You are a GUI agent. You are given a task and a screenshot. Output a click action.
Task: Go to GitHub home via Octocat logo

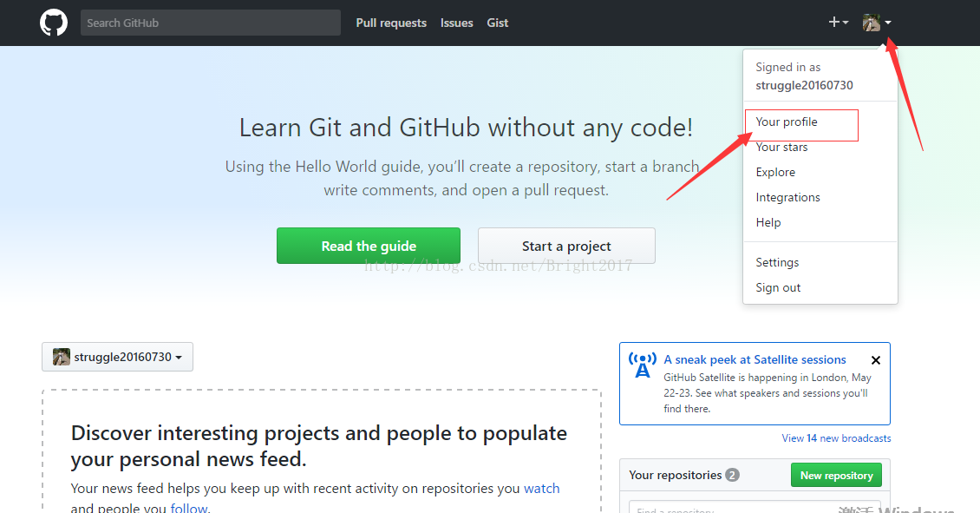54,23
